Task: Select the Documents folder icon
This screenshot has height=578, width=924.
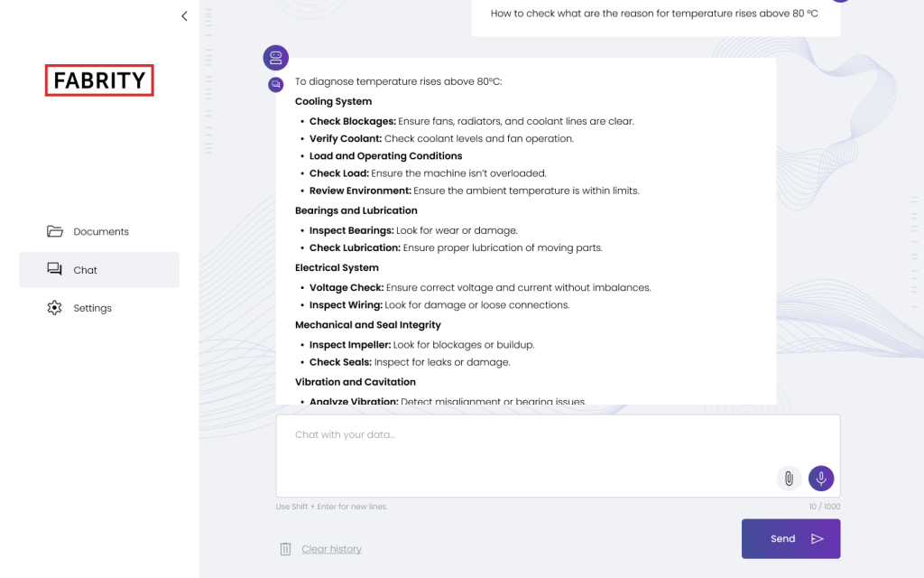Action: point(53,231)
